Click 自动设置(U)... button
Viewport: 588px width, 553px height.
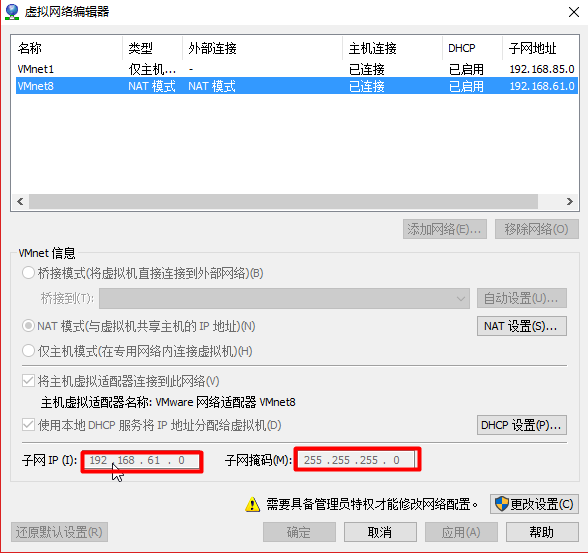tap(522, 298)
